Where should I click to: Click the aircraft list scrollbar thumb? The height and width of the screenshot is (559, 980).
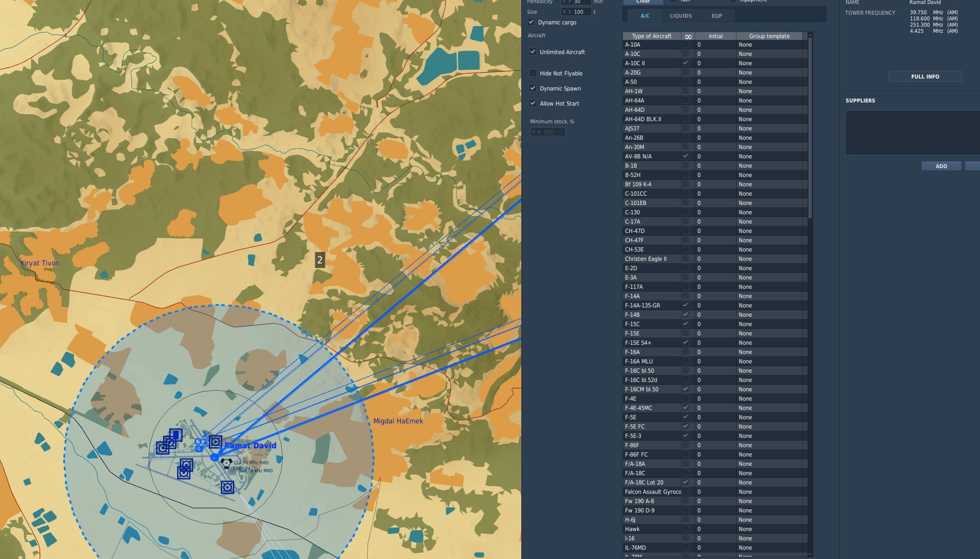tap(810, 128)
